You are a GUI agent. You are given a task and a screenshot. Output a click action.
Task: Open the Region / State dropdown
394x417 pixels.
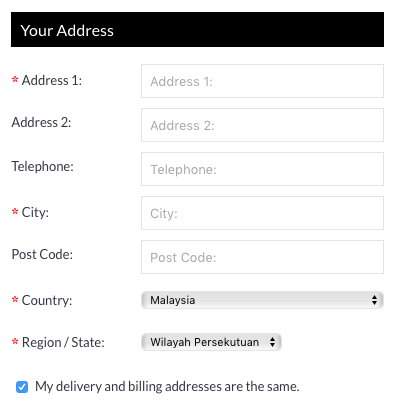pyautogui.click(x=211, y=342)
